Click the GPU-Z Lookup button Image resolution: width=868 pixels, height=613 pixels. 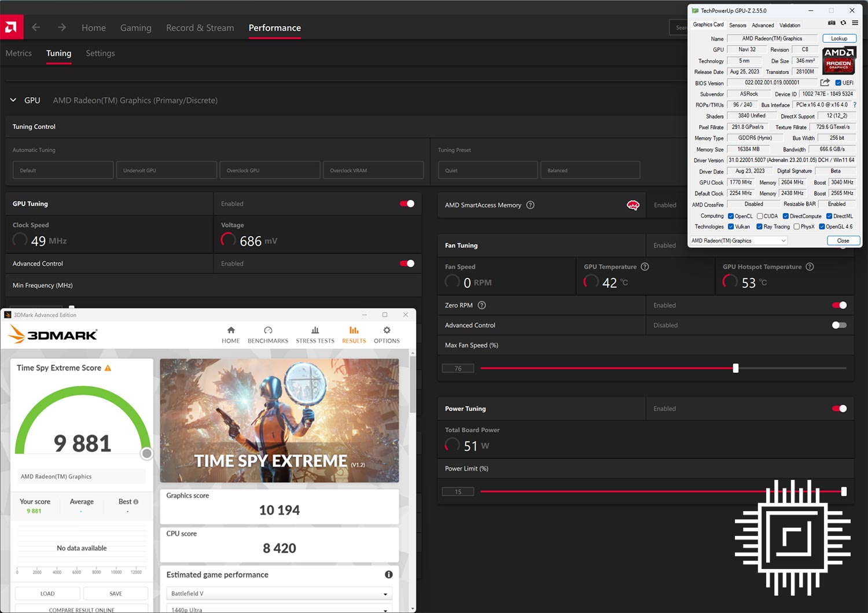click(839, 38)
